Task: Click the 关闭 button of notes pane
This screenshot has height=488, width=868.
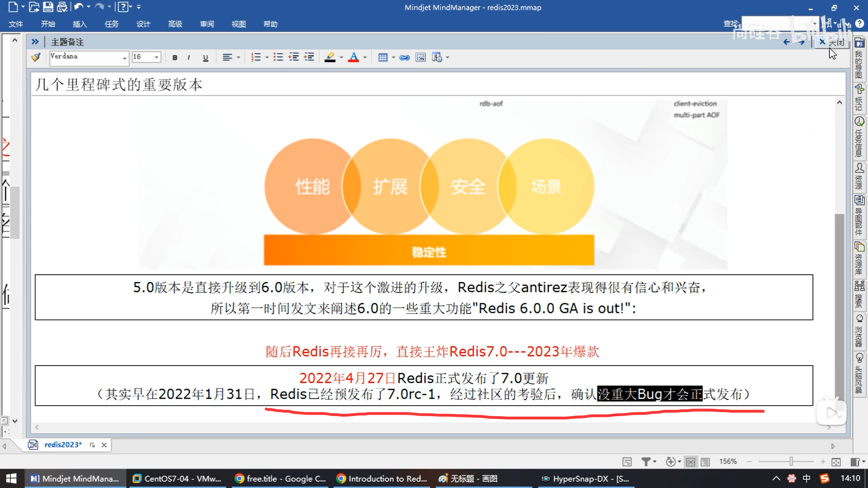Action: tap(832, 42)
